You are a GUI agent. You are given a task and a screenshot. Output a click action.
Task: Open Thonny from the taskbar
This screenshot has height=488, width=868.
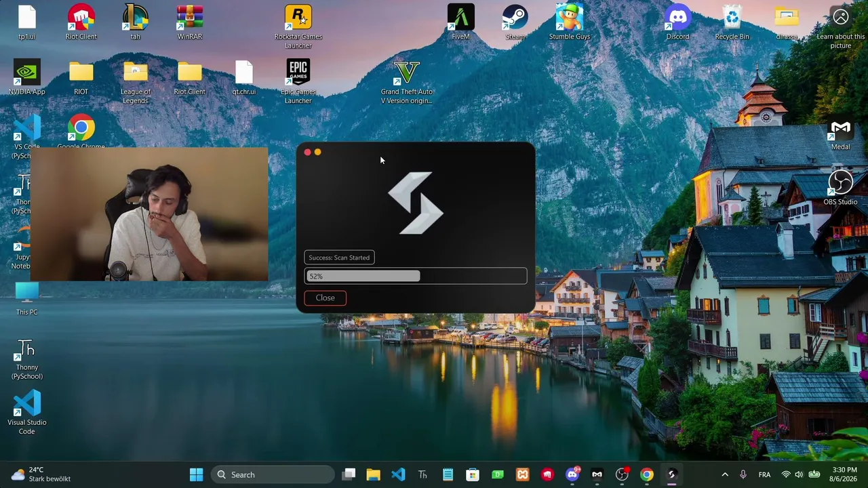(x=423, y=474)
